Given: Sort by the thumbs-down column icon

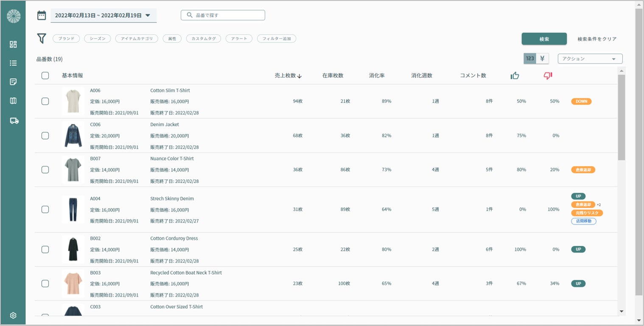Looking at the screenshot, I should tap(548, 75).
